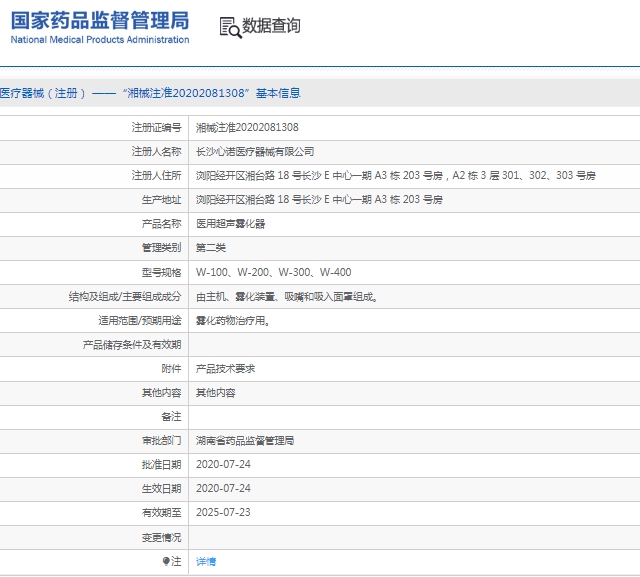Click the 备注 label

(171, 417)
